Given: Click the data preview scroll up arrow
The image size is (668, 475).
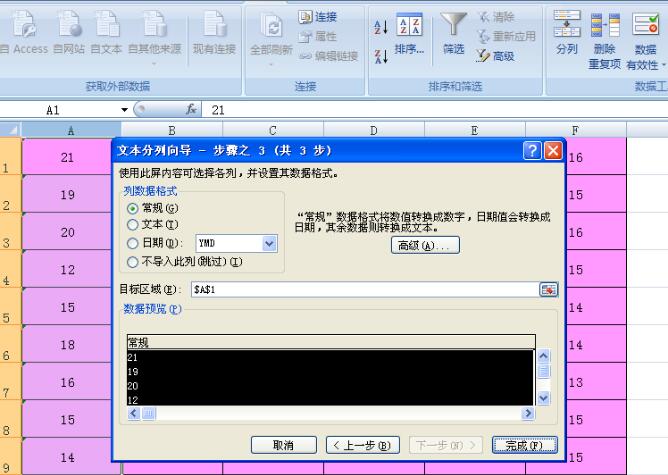Looking at the screenshot, I should click(x=544, y=355).
